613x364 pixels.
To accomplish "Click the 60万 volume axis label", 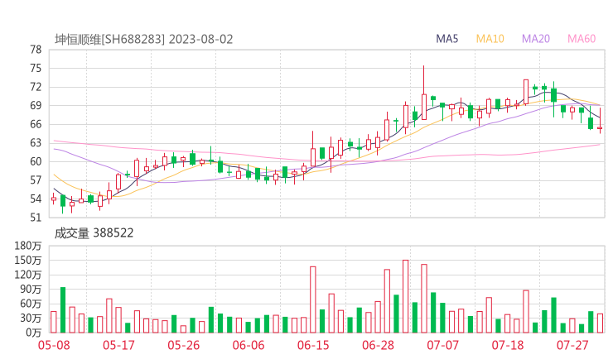I will [x=31, y=304].
